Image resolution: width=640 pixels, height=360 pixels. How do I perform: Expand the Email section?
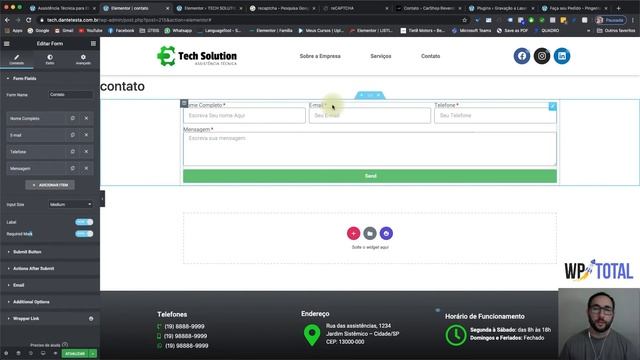pyautogui.click(x=50, y=285)
